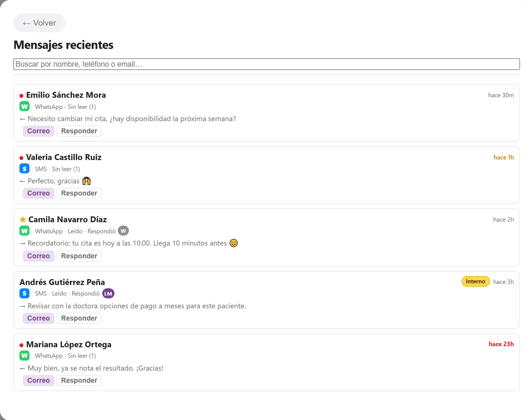The image size is (525, 420).
Task: Click the message 'Muy bien, ya se nota'
Action: 91,368
